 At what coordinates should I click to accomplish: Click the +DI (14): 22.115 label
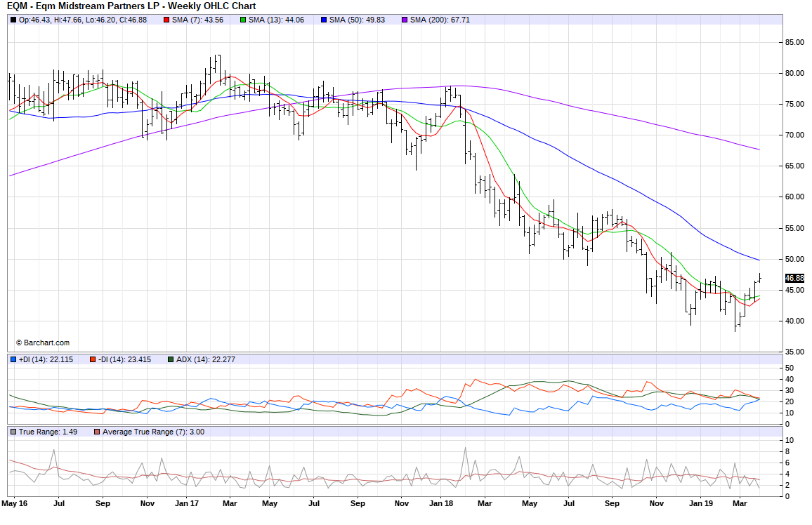[x=46, y=359]
